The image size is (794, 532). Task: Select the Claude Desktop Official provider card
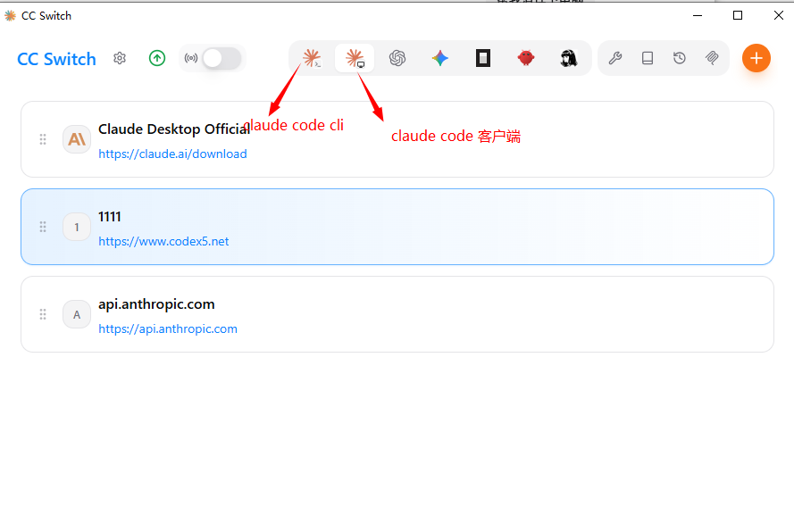click(397, 139)
